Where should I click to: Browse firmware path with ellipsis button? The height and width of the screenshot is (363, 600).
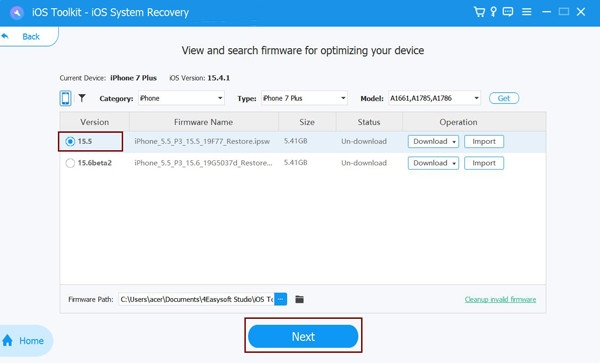coord(280,299)
